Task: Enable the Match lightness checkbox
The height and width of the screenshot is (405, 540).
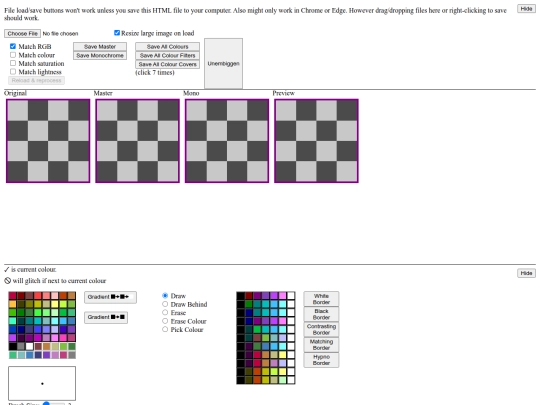Action: pos(13,72)
